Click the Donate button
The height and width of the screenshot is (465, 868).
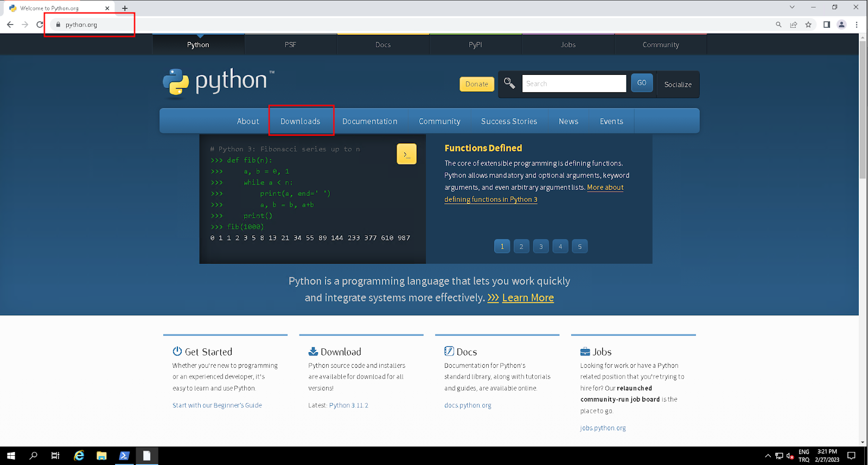click(477, 84)
